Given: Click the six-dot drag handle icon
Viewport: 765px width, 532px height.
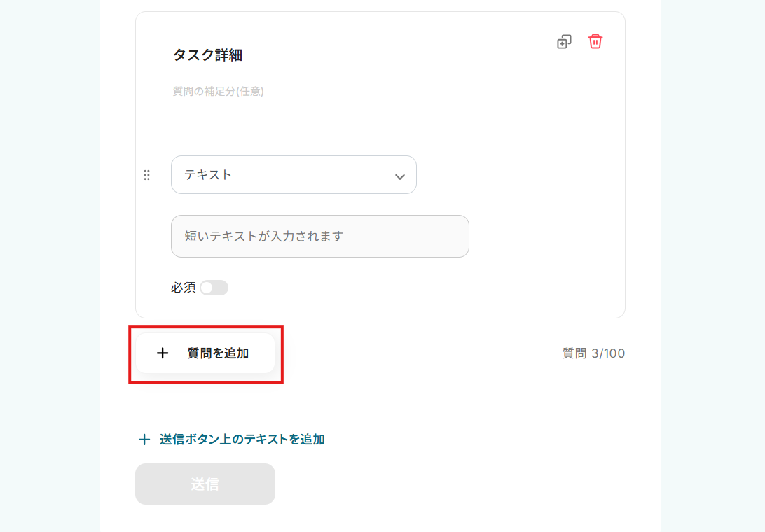Looking at the screenshot, I should 147,175.
